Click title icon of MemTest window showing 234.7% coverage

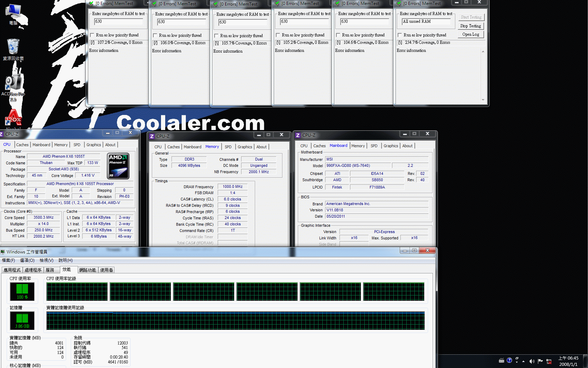(x=399, y=4)
